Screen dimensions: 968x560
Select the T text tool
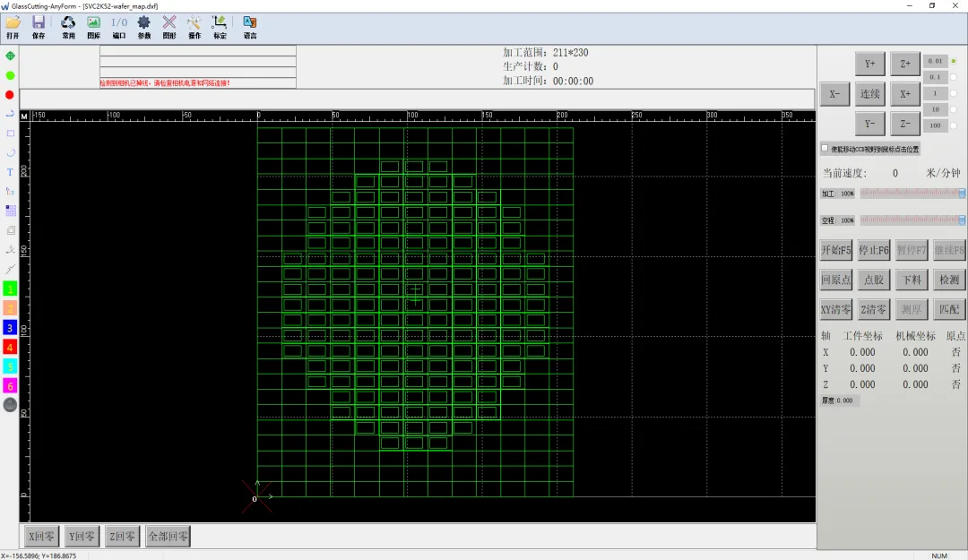(10, 172)
